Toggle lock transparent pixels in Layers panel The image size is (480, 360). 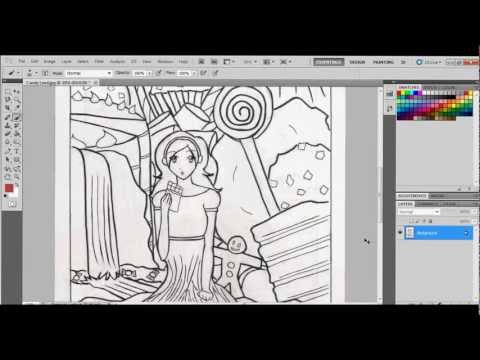411,221
